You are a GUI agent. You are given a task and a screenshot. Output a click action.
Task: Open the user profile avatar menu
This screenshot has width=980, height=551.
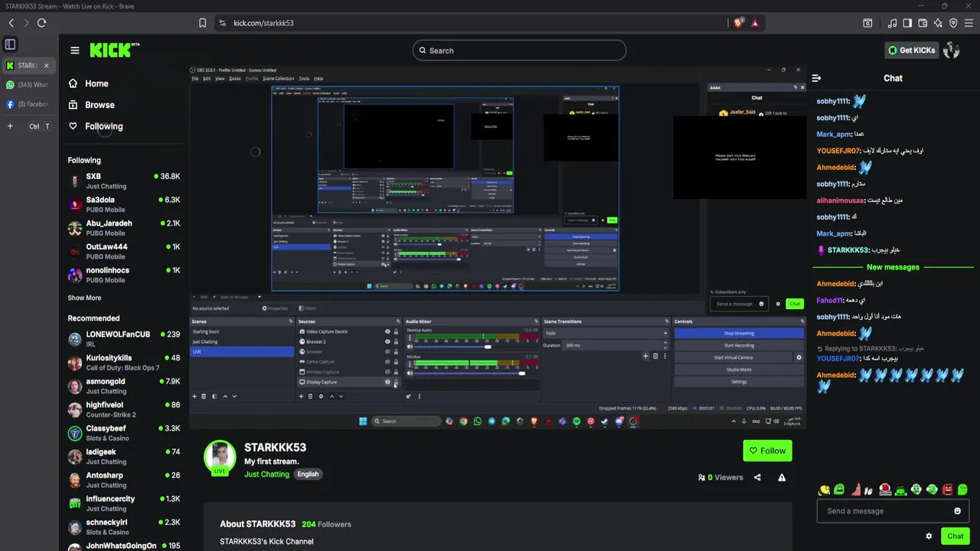tap(952, 51)
